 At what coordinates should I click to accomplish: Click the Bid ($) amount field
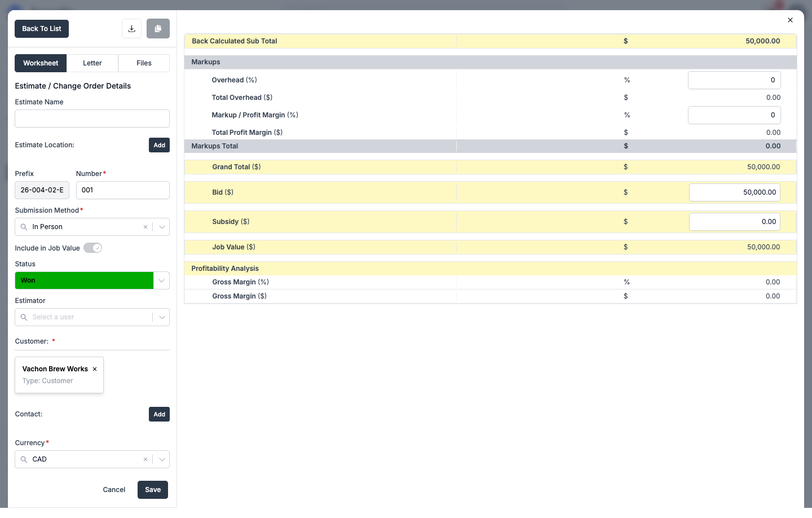tap(735, 192)
